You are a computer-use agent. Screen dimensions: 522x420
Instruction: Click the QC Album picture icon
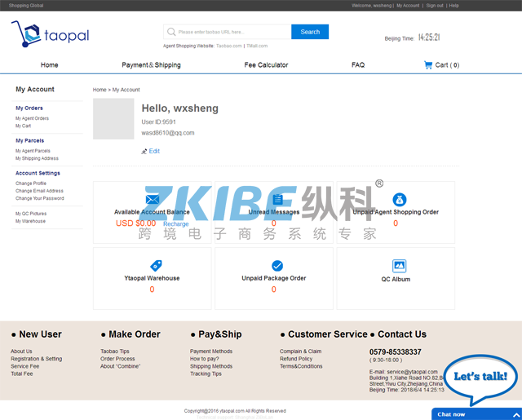coord(399,266)
